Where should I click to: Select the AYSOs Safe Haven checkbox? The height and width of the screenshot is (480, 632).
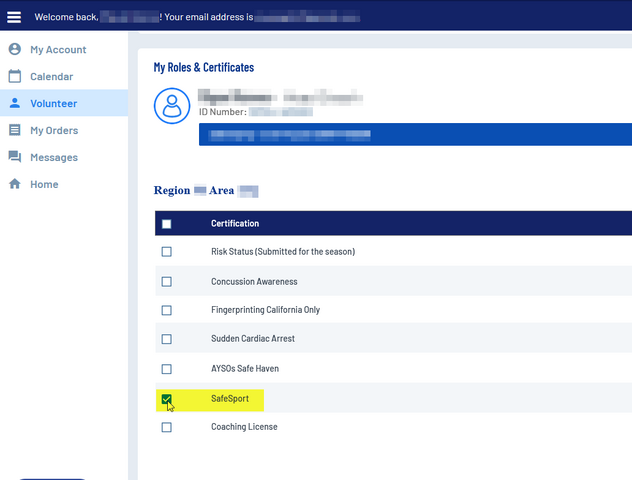click(167, 369)
